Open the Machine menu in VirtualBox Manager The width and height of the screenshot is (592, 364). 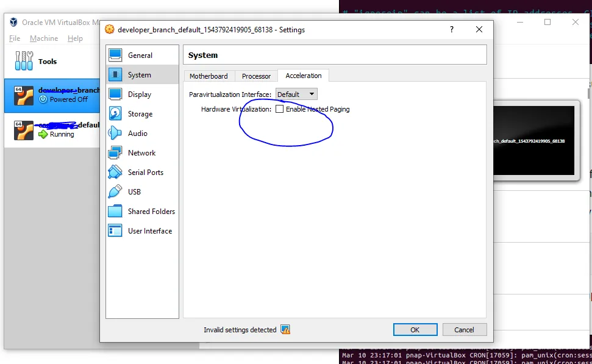click(x=44, y=38)
